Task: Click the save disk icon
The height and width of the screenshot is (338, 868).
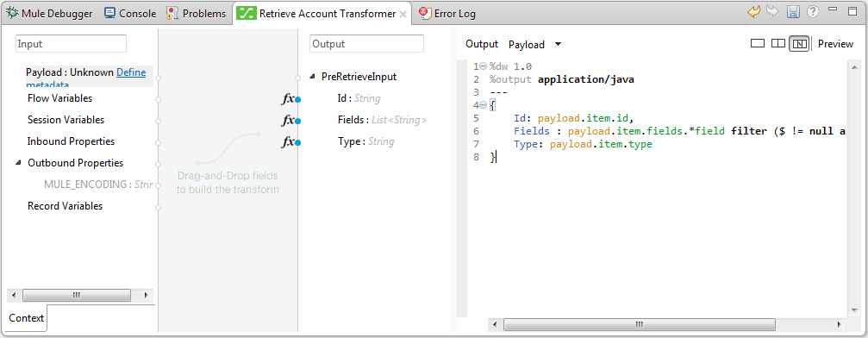Action: tap(793, 11)
